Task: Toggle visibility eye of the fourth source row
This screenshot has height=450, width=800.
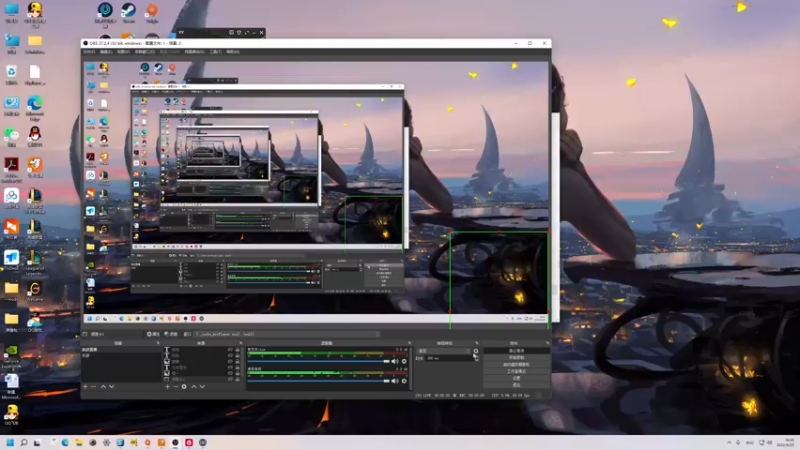Action: click(230, 367)
